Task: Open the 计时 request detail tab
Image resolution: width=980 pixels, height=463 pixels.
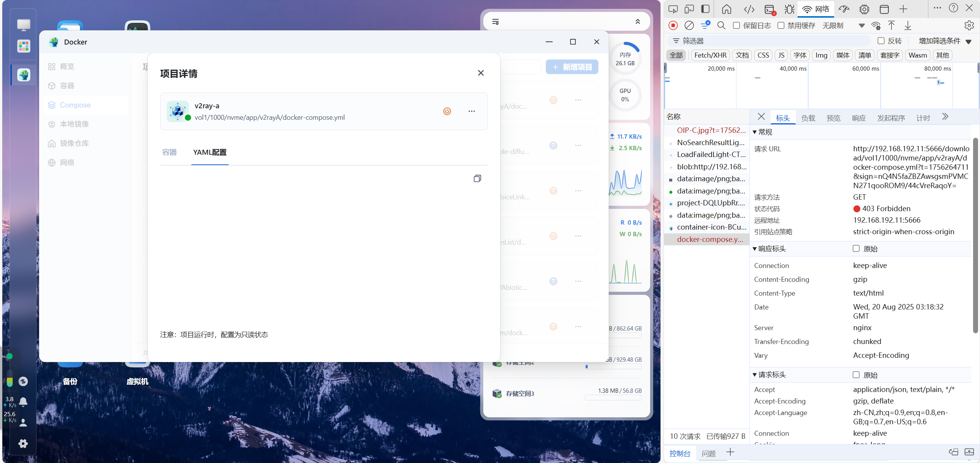Action: (923, 118)
